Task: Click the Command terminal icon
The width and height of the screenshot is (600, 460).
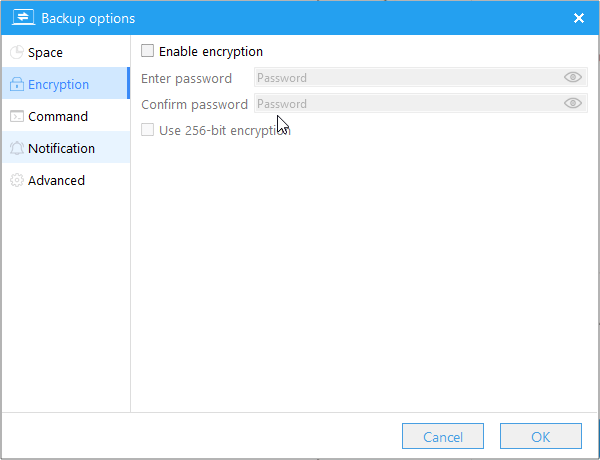Action: 17,117
